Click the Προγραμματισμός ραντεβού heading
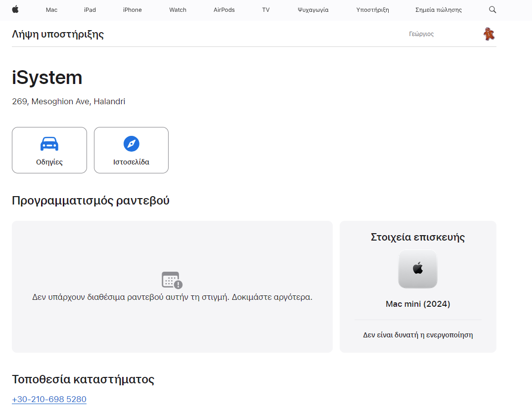The height and width of the screenshot is (411, 532). 90,201
